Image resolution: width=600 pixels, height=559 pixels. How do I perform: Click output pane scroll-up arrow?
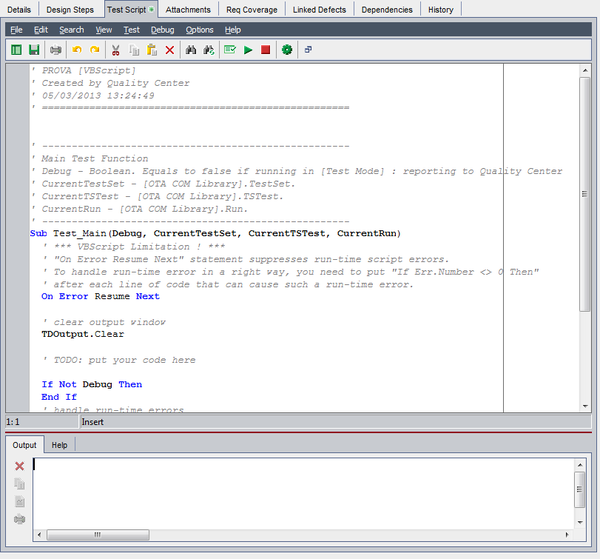[580, 465]
